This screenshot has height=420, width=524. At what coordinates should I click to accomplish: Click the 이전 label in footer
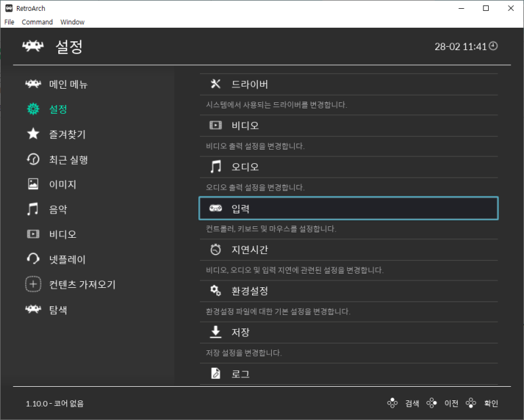[451, 403]
